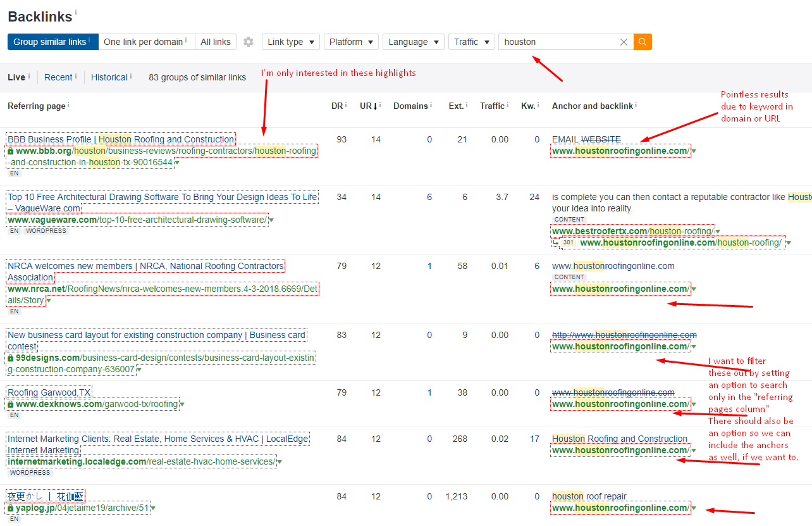Switch to One link per domain
The width and height of the screenshot is (812, 526).
pos(147,42)
